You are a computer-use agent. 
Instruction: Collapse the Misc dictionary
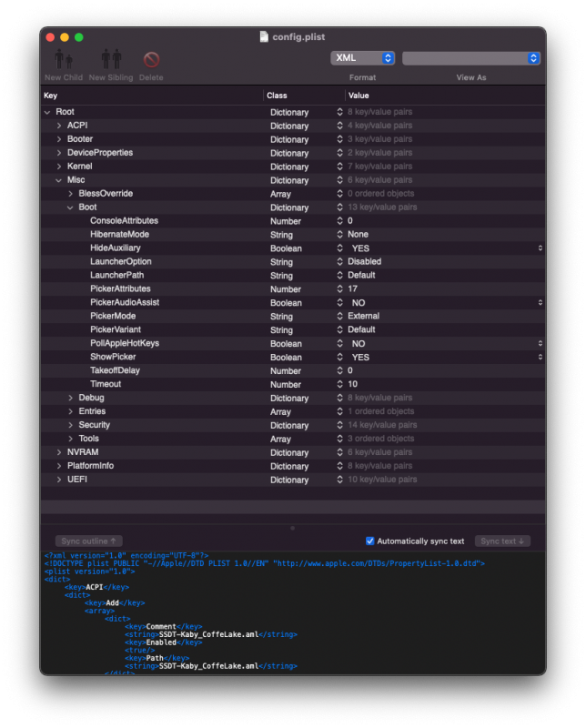tap(59, 180)
